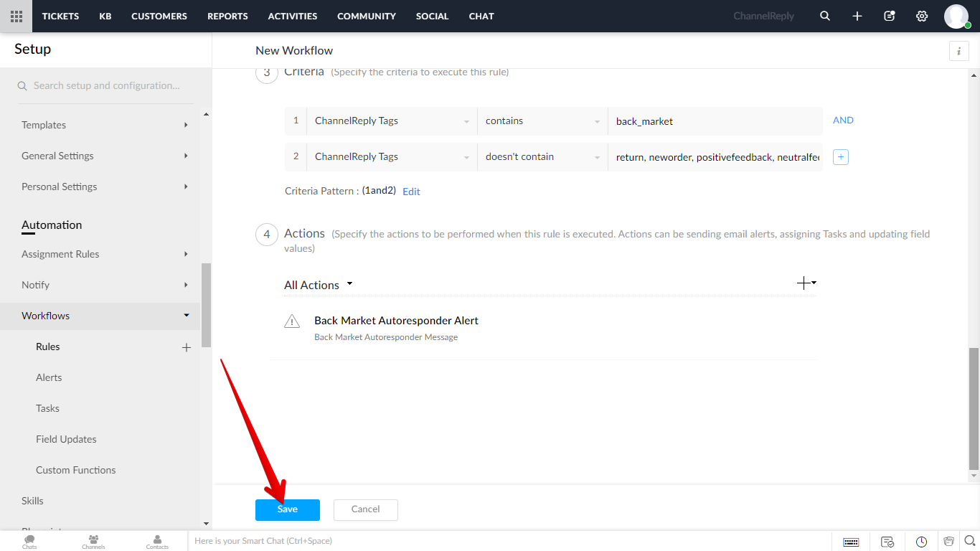The width and height of the screenshot is (980, 551).
Task: Click the plus quick-add icon in top bar
Action: 857,16
